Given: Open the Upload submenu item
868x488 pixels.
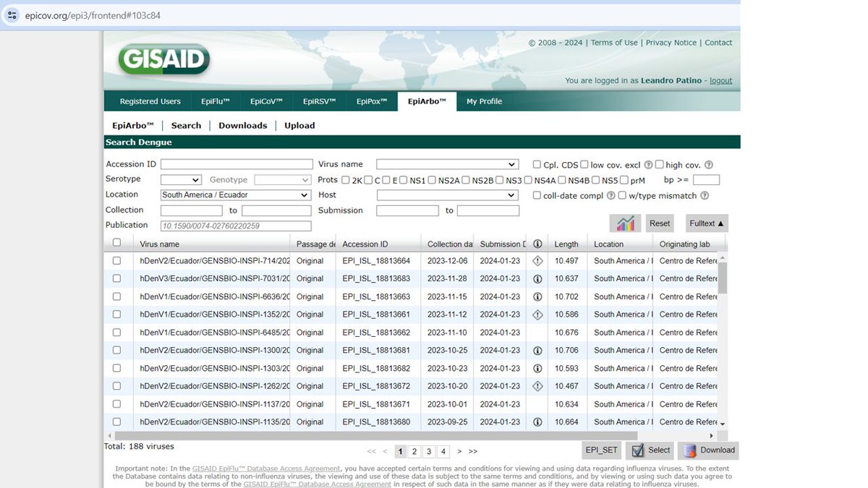Looking at the screenshot, I should click(299, 125).
